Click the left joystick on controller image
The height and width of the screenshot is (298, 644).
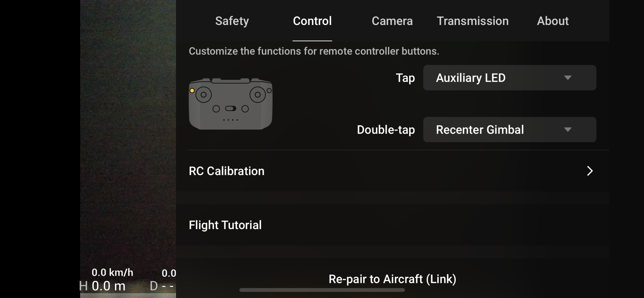[x=203, y=95]
